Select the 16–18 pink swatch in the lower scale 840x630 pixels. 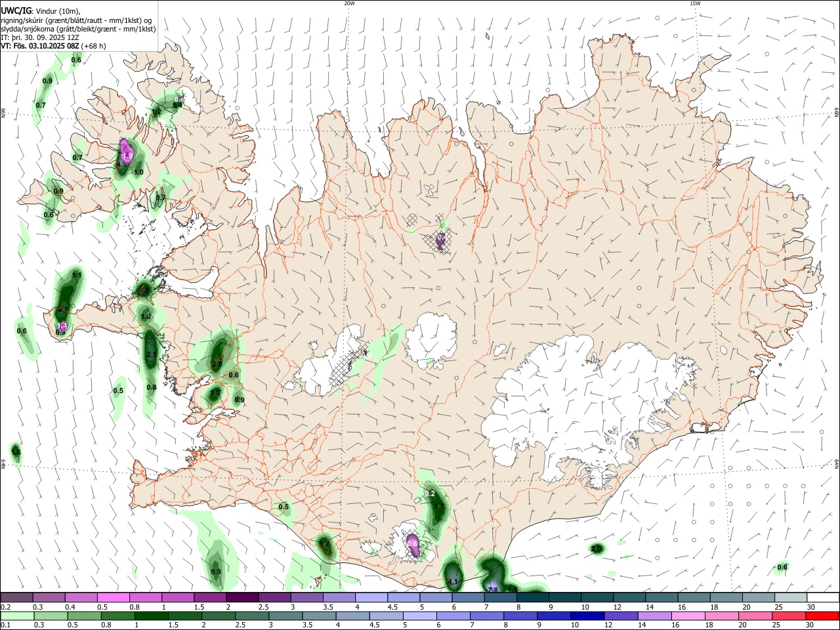click(689, 616)
